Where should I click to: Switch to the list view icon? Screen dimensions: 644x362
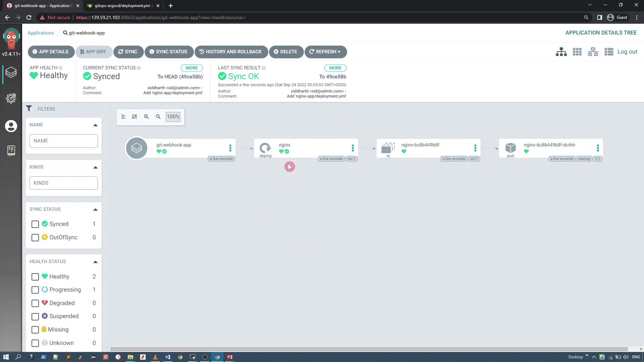(x=608, y=52)
